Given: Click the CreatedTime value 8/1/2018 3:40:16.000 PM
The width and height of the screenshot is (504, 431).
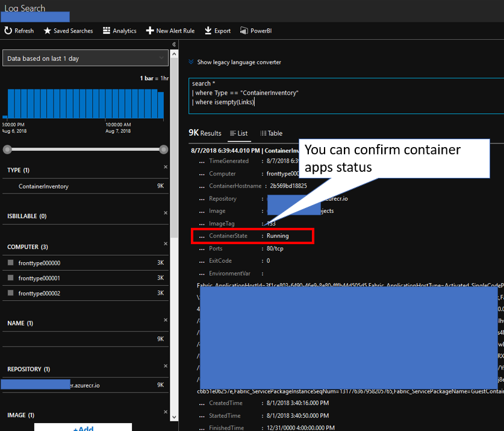Looking at the screenshot, I should [297, 403].
